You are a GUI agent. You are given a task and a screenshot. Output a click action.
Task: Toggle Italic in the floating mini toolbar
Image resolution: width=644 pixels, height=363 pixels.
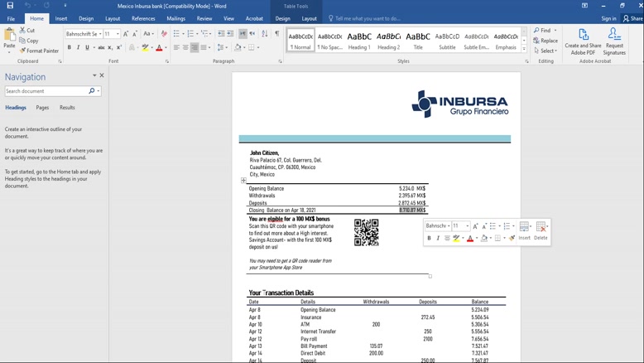438,238
